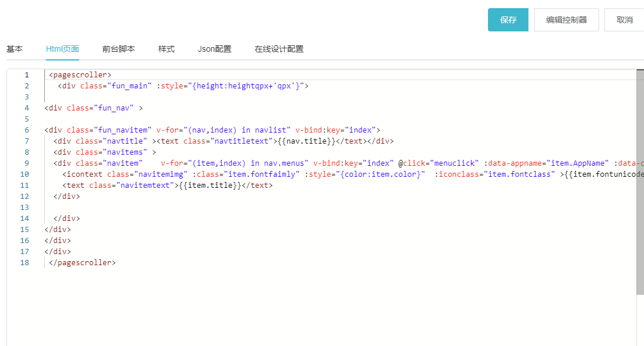Screen dimensions: 644x346
Task: Click line number 1 in gutter
Action: point(27,75)
